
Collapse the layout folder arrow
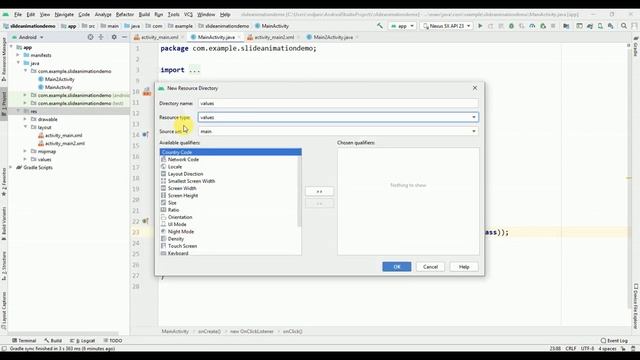pyautogui.click(x=25, y=127)
